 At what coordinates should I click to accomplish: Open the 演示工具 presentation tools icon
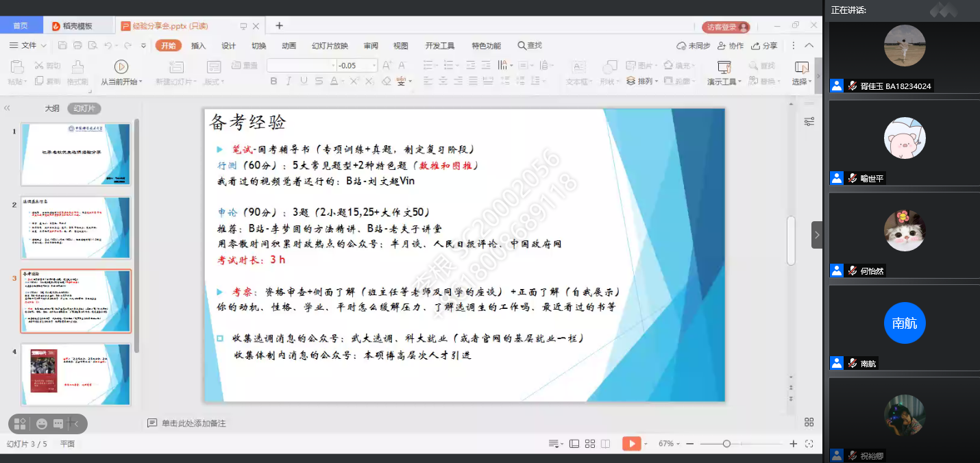tap(724, 67)
